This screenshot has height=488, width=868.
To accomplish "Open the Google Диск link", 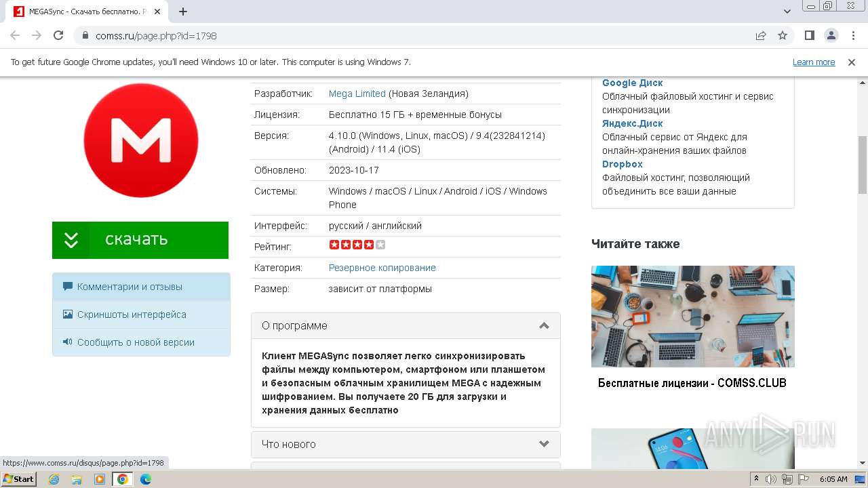I will click(x=632, y=83).
